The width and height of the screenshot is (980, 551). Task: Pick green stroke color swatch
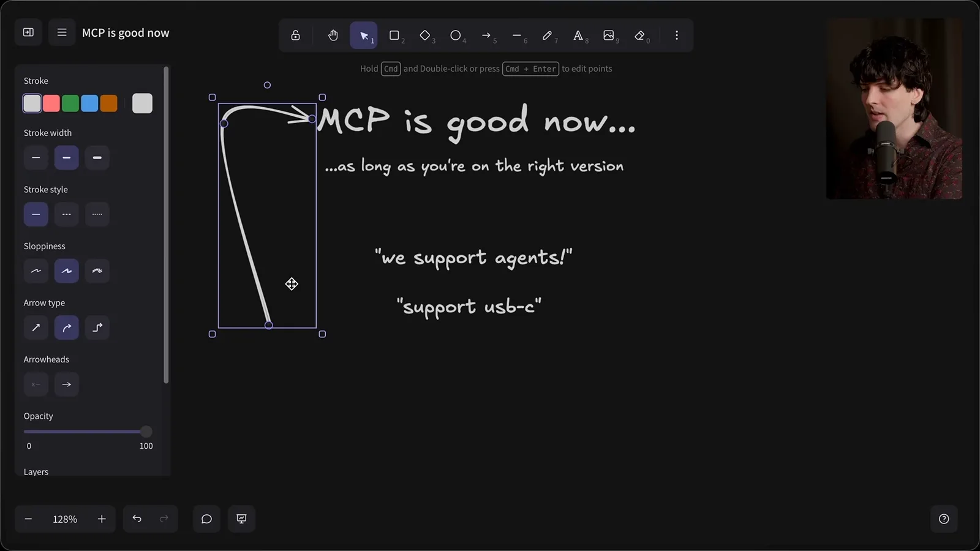coord(70,103)
